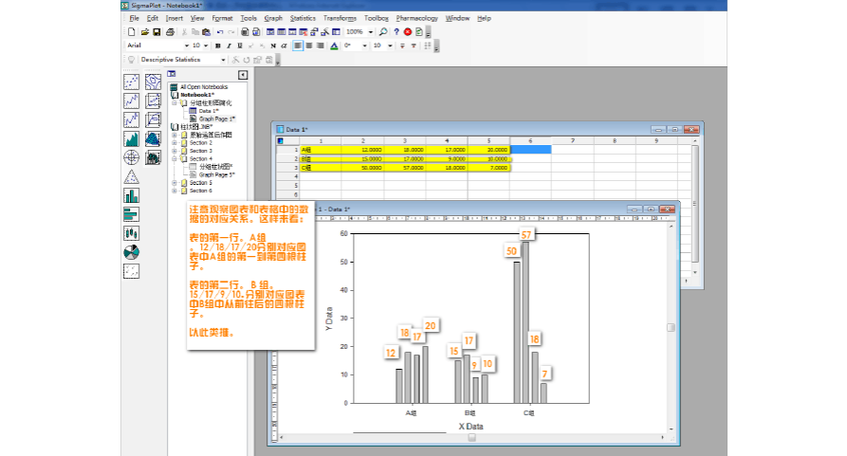The height and width of the screenshot is (456, 847).
Task: Open Graph Page 1 in notebook tree
Action: [x=216, y=118]
